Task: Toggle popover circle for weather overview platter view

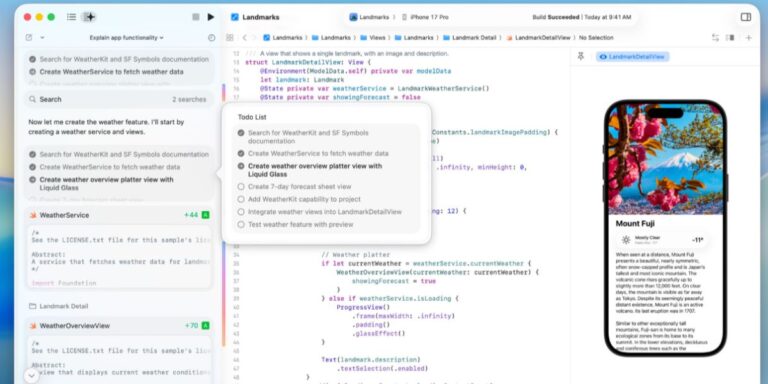Action: 240,166
